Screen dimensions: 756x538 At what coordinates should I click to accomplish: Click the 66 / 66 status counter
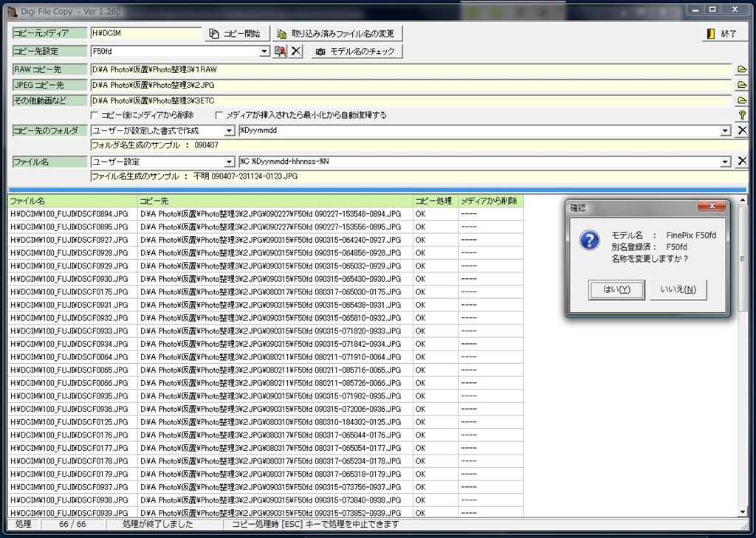pos(72,524)
